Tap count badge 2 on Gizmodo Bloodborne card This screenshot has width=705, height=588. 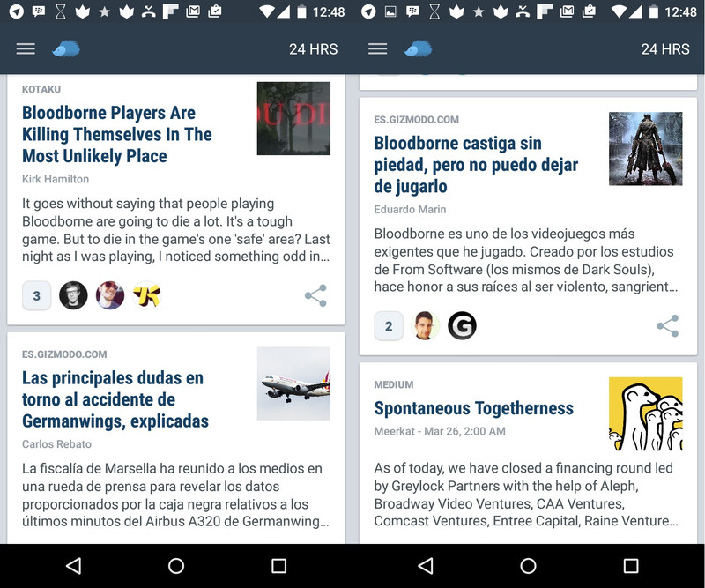389,325
